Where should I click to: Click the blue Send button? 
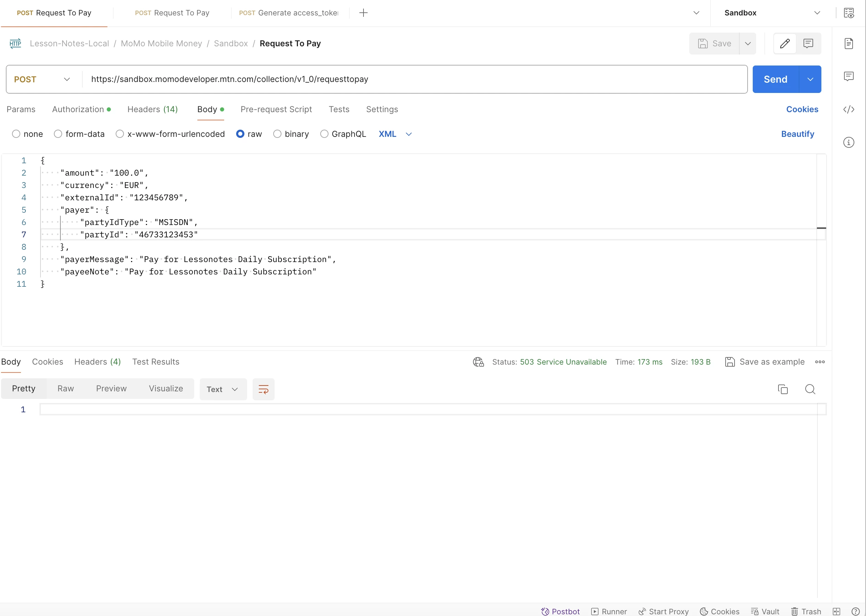point(775,79)
